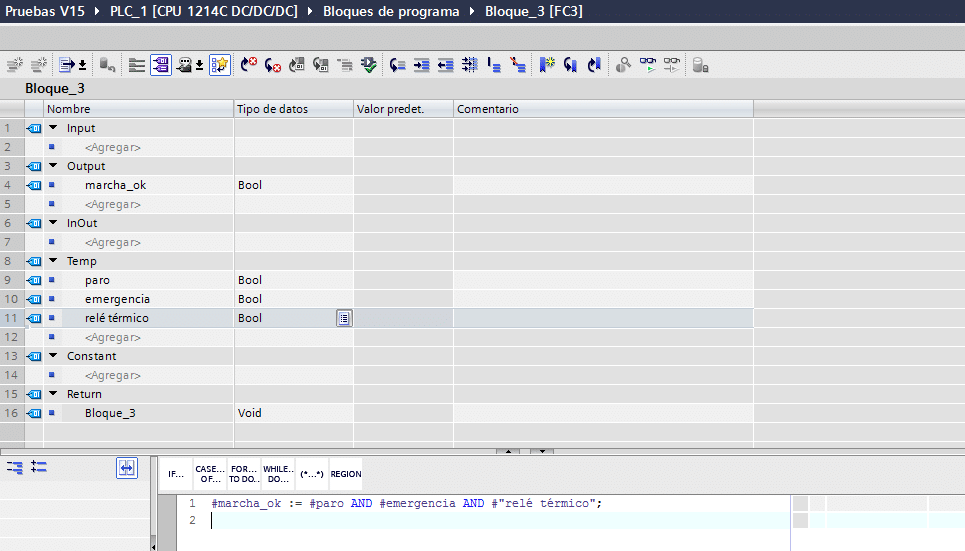Collapse the Input section

click(53, 128)
